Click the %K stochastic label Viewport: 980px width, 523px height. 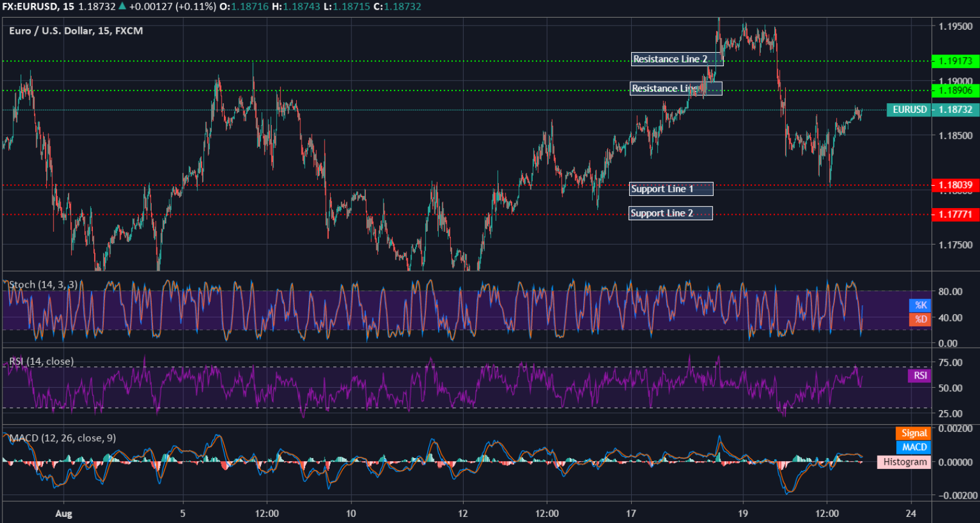tap(920, 305)
